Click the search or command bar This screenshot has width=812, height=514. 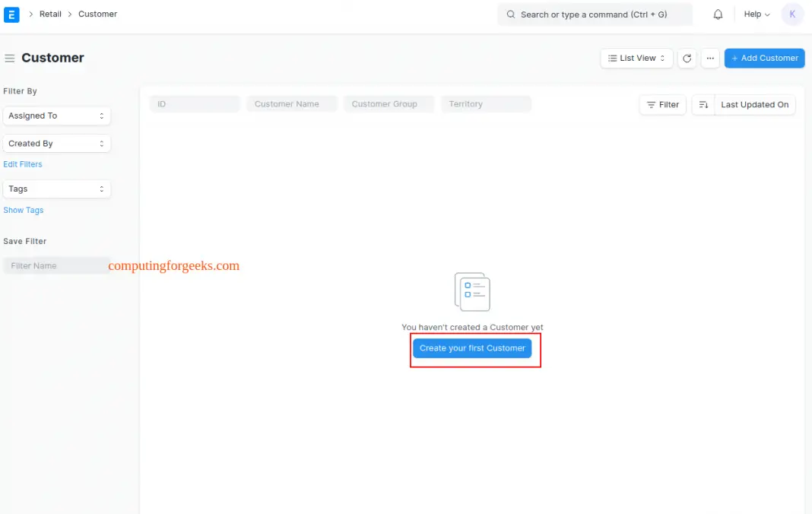coord(595,14)
